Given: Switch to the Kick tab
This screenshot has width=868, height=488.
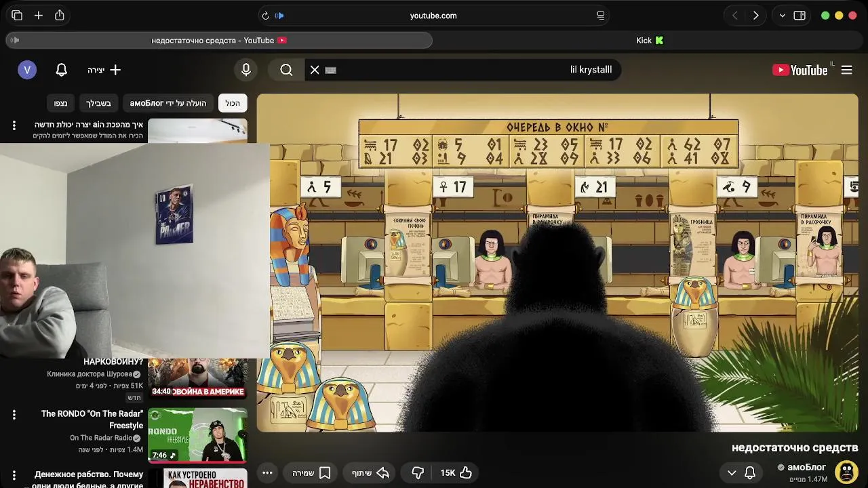Looking at the screenshot, I should (x=650, y=40).
